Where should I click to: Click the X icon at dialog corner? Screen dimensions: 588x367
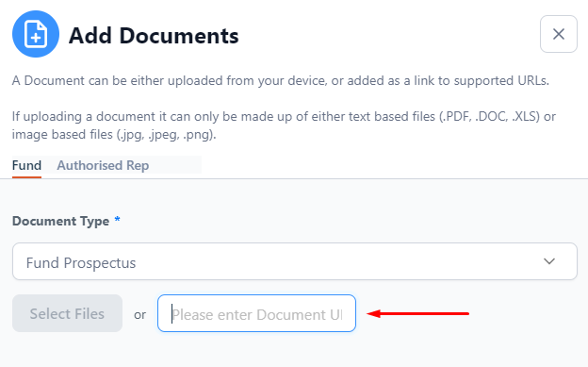tap(559, 34)
